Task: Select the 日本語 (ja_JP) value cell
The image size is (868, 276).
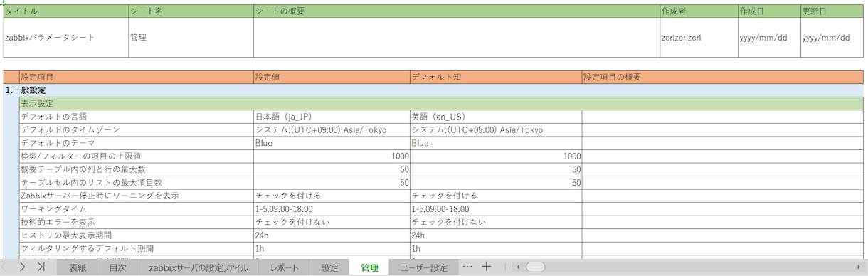Action: [x=332, y=117]
